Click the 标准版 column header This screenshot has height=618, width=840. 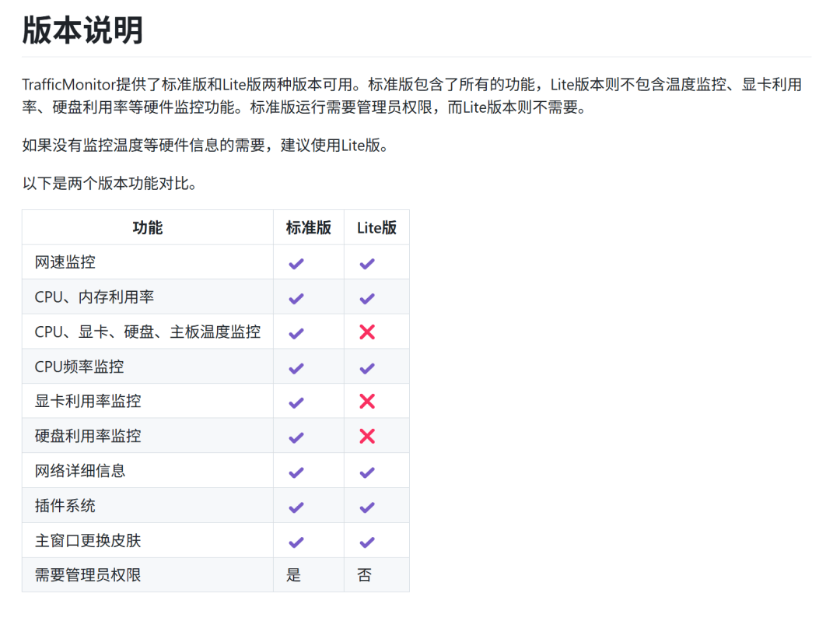point(308,227)
